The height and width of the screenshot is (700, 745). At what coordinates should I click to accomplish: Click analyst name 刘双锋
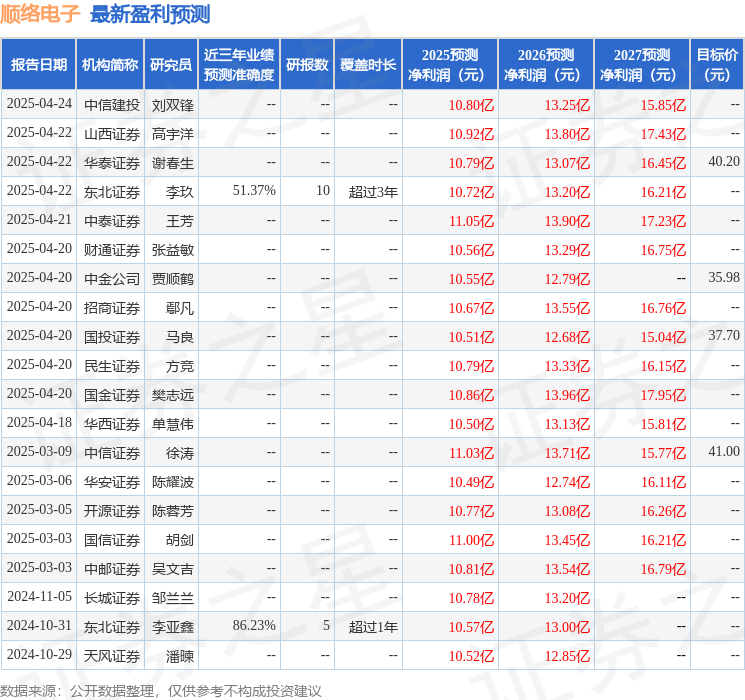tap(172, 105)
